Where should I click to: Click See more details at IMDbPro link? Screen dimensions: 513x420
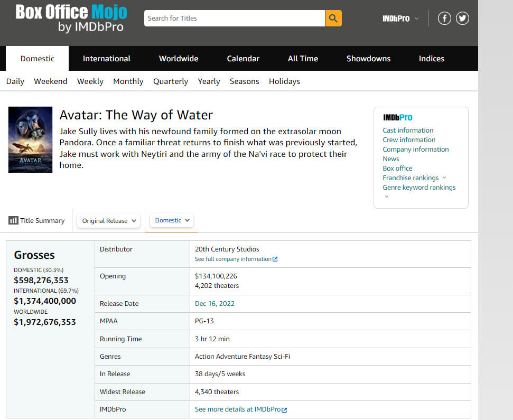[238, 409]
